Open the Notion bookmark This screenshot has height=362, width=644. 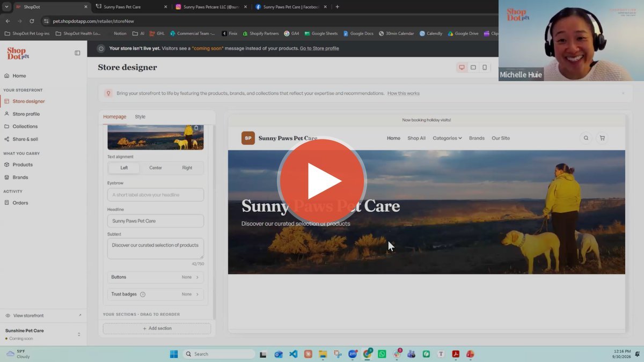(120, 33)
